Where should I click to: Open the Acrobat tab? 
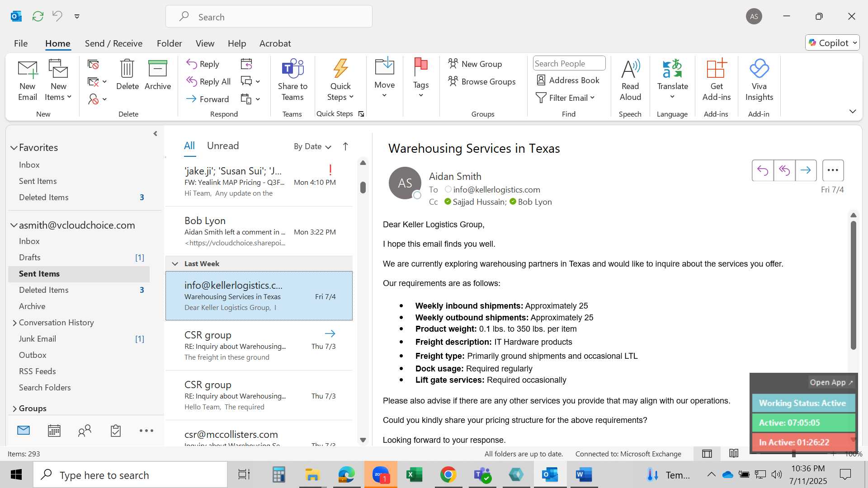coord(275,43)
